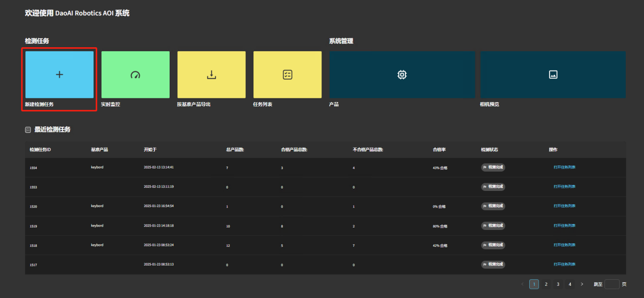The image size is (644, 298).
Task: Click the 检测完成 status badge for task 1553
Action: tap(493, 186)
